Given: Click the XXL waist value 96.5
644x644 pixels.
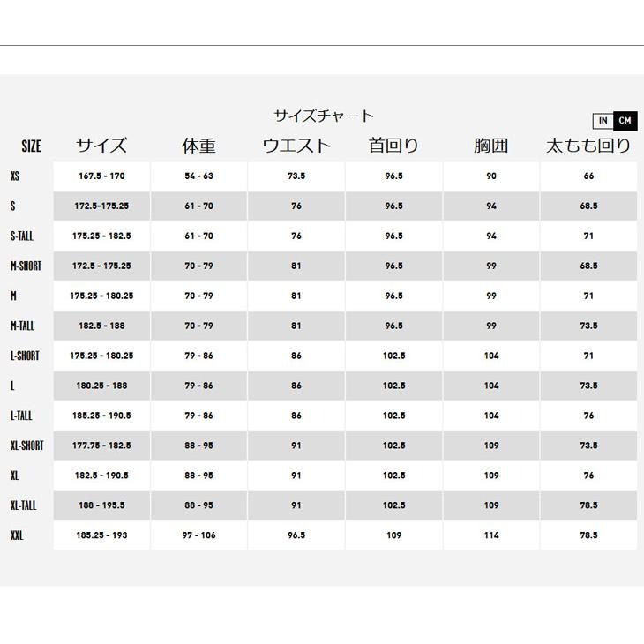Looking at the screenshot, I should pyautogui.click(x=296, y=535).
